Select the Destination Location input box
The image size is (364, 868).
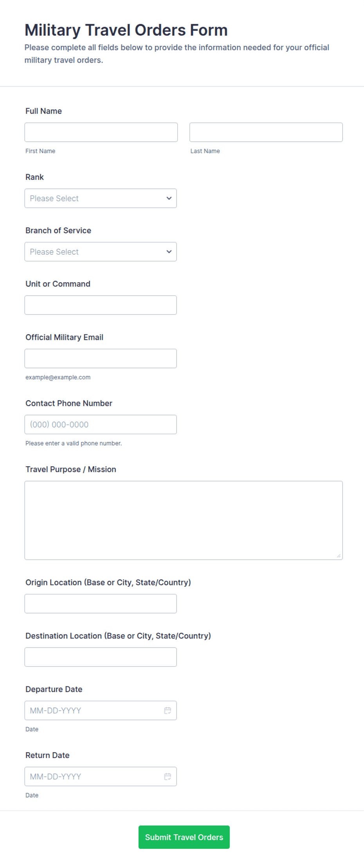pyautogui.click(x=101, y=657)
